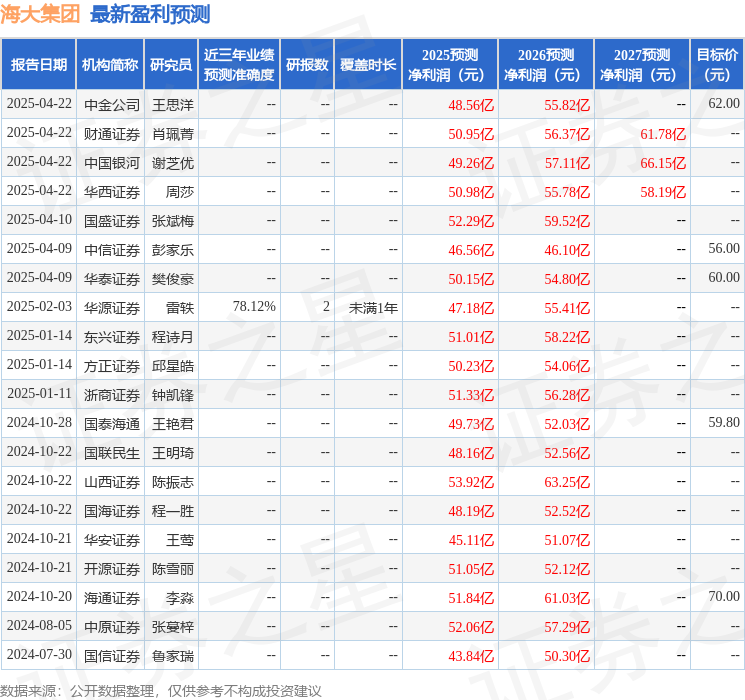
Task: Click the 78.12% accuracy value
Action: (x=254, y=307)
